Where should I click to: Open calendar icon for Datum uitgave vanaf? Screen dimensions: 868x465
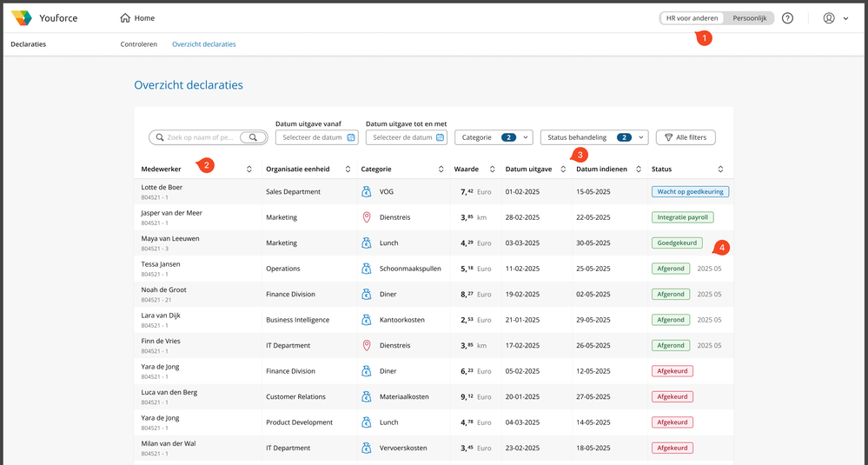tap(351, 137)
